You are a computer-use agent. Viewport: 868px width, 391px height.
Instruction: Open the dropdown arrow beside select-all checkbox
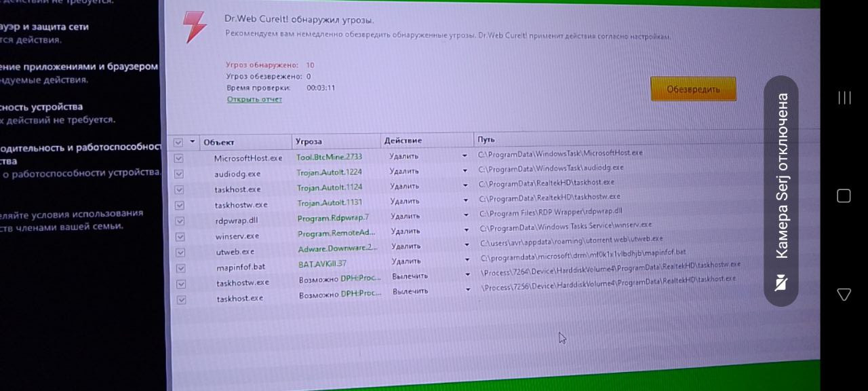coord(193,143)
